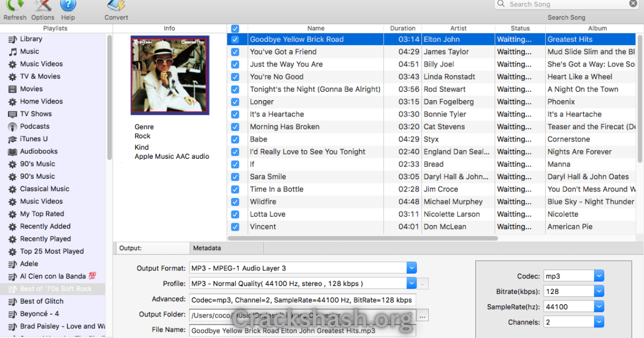
Task: Uncheck the song Vincent
Action: 235,226
